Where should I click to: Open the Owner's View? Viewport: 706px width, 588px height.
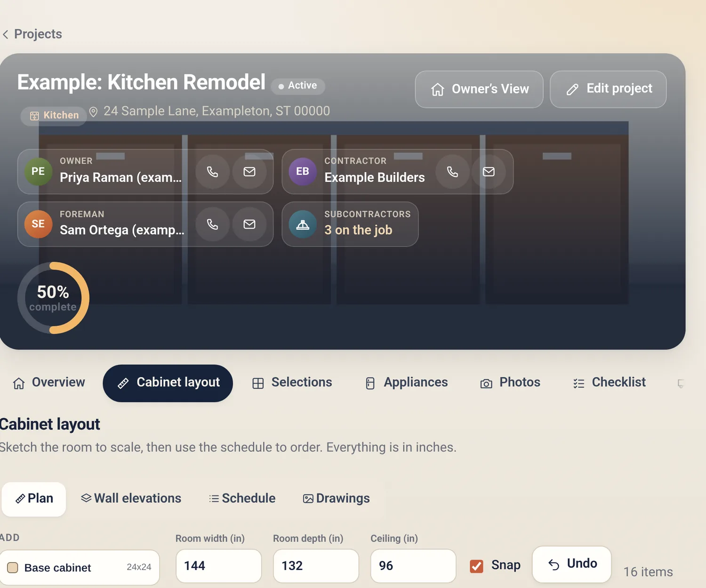tap(479, 89)
